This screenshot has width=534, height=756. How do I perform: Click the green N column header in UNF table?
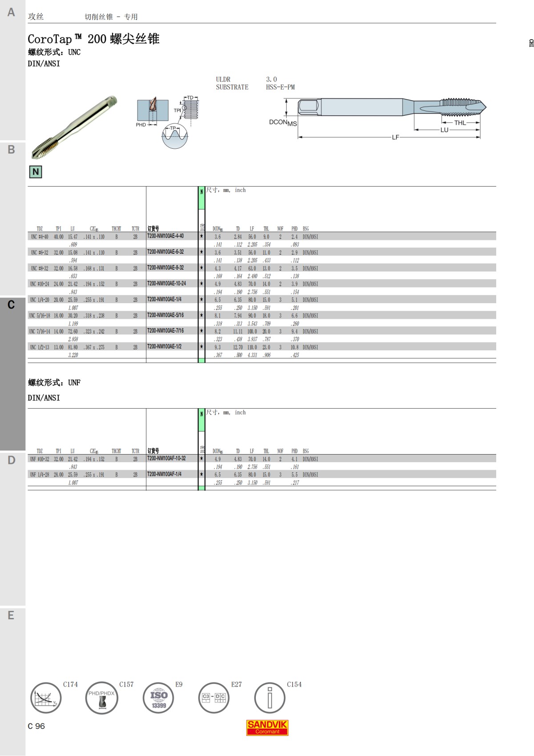click(202, 420)
